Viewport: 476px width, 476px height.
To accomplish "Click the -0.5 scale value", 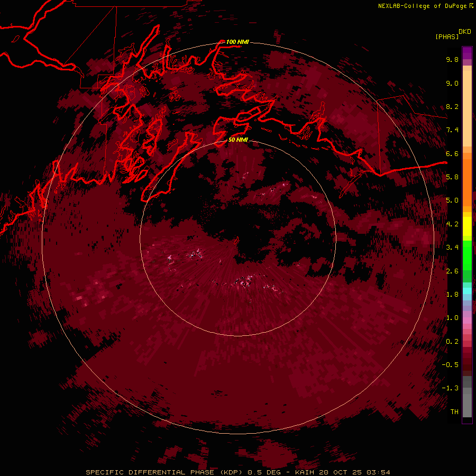I will pyautogui.click(x=450, y=365).
